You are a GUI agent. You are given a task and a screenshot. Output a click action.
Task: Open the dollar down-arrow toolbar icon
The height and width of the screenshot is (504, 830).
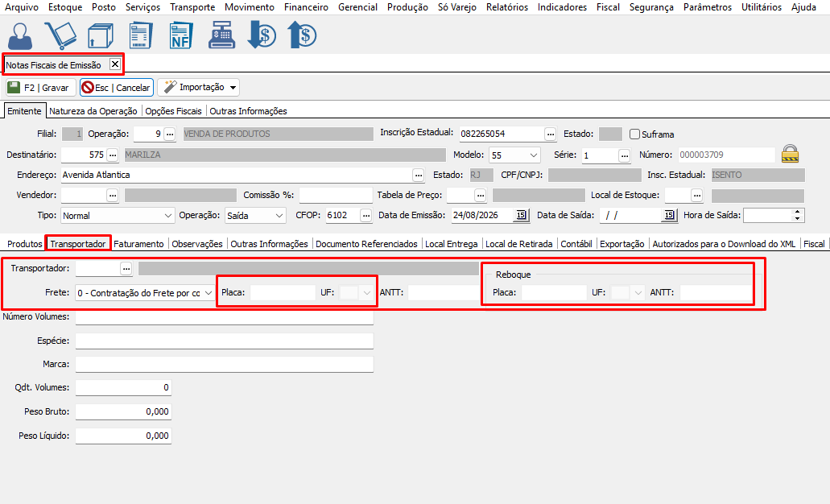pos(262,35)
